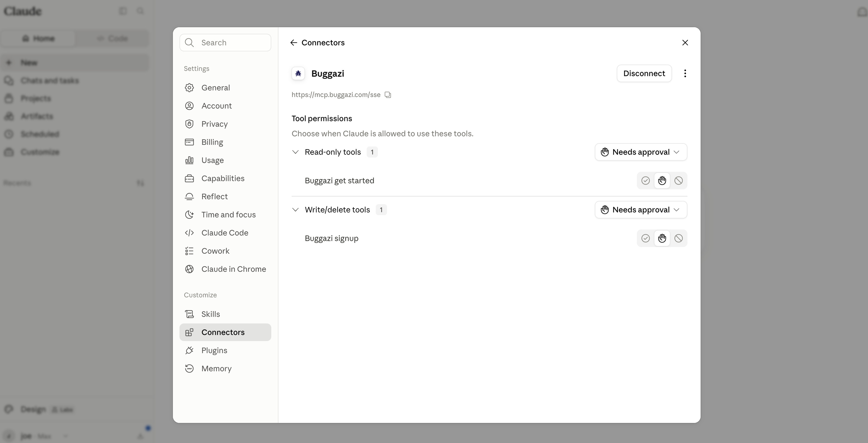The height and width of the screenshot is (443, 868).
Task: Click the Capabilities briefcase icon
Action: (189, 179)
